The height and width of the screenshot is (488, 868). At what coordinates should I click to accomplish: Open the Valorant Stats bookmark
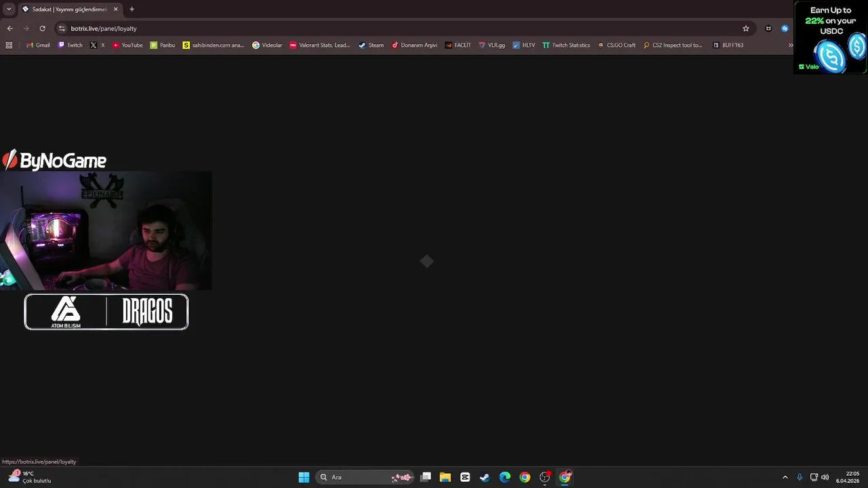coord(320,45)
